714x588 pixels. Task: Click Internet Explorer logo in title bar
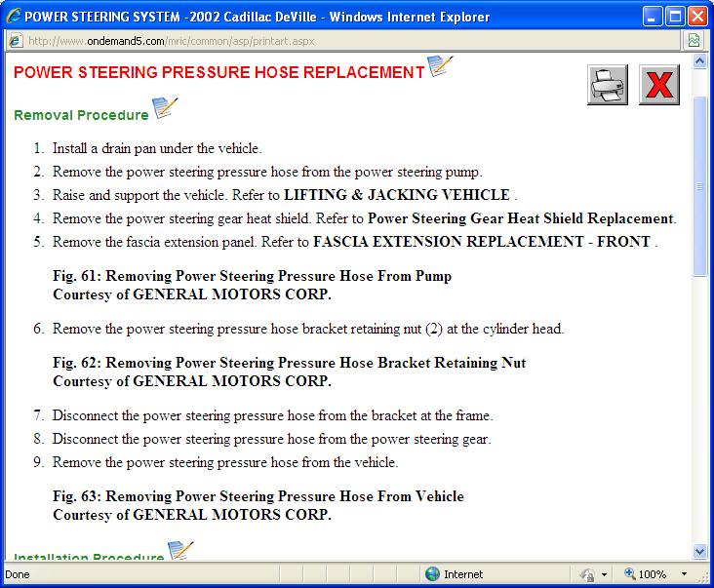click(14, 16)
